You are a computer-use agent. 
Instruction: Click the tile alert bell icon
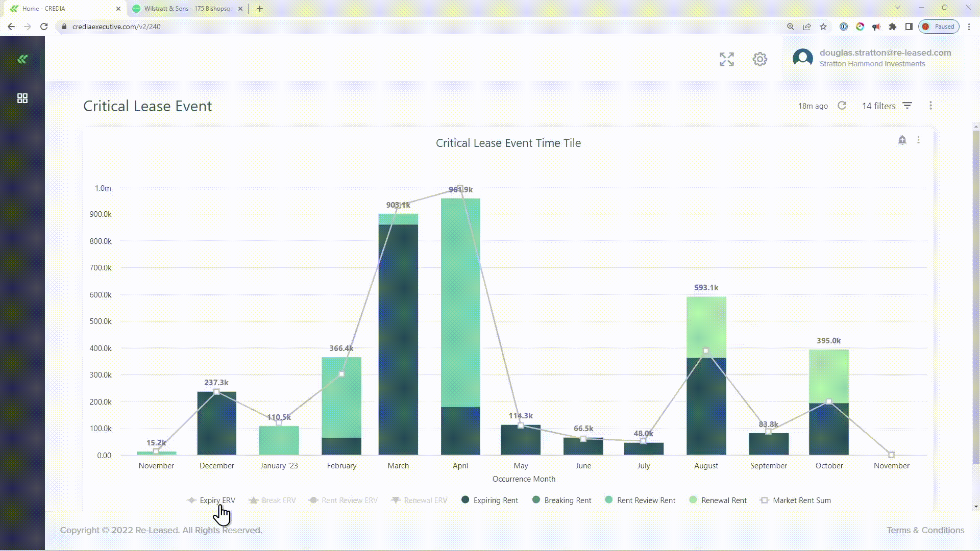click(902, 140)
